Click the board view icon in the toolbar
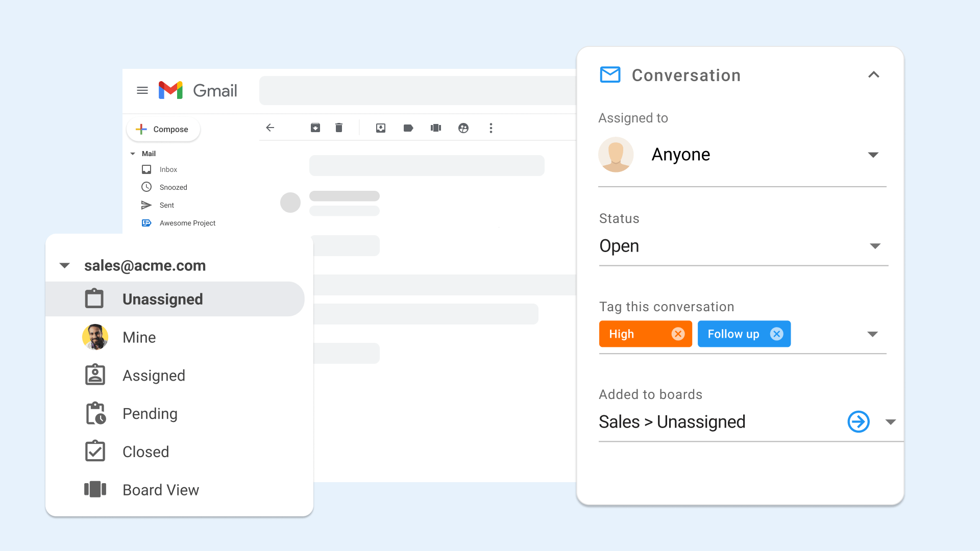Image resolution: width=980 pixels, height=551 pixels. 435,128
